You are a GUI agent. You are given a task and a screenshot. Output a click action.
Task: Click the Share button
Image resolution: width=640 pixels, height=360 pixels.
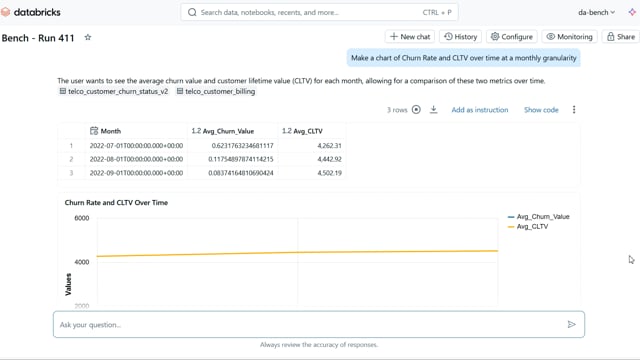pyautogui.click(x=621, y=37)
